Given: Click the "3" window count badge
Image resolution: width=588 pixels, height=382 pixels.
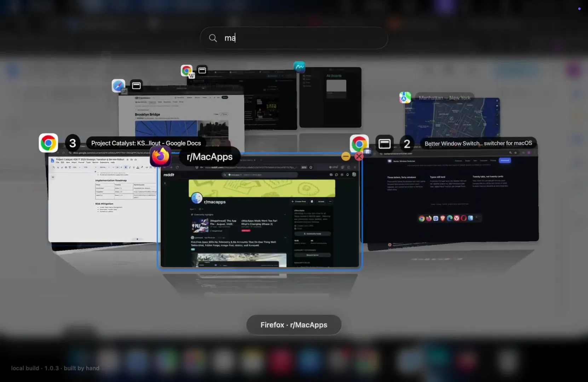Looking at the screenshot, I should (x=73, y=143).
